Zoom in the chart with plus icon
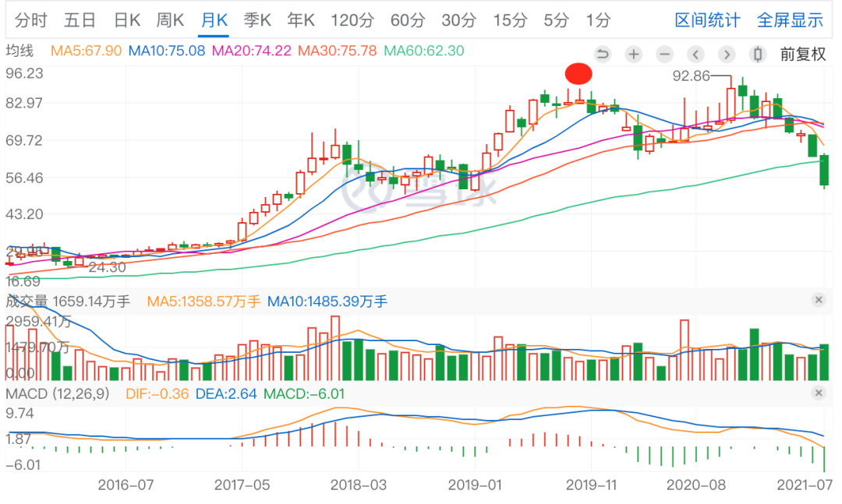842x504 pixels. (634, 55)
